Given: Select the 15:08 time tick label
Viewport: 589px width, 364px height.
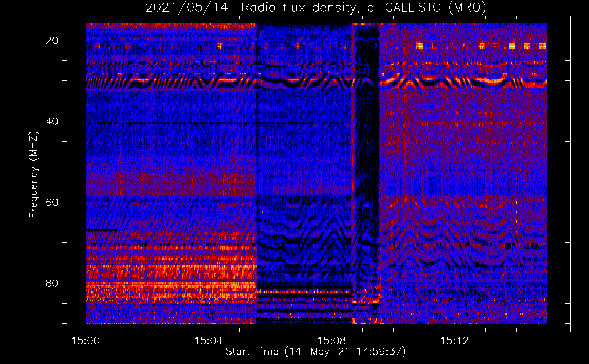Looking at the screenshot, I should tap(332, 341).
